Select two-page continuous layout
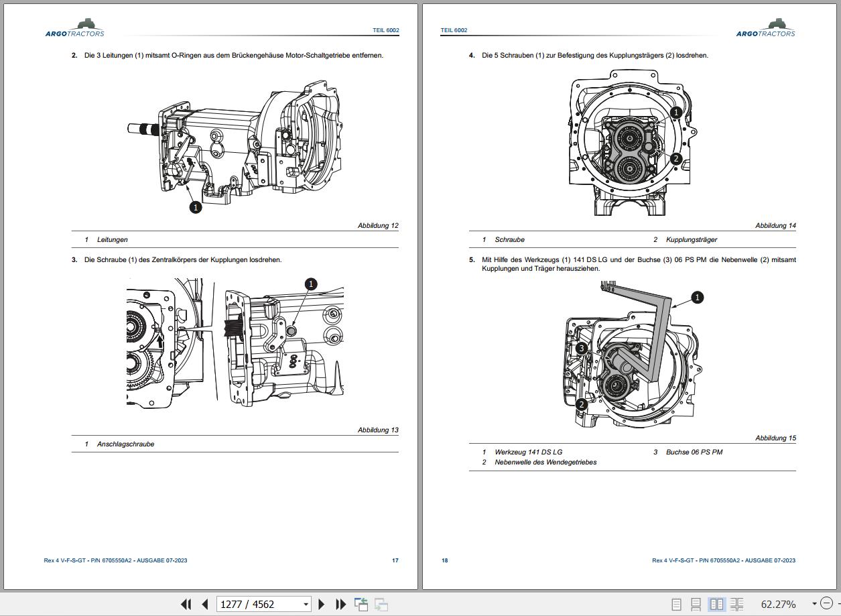 [x=736, y=604]
